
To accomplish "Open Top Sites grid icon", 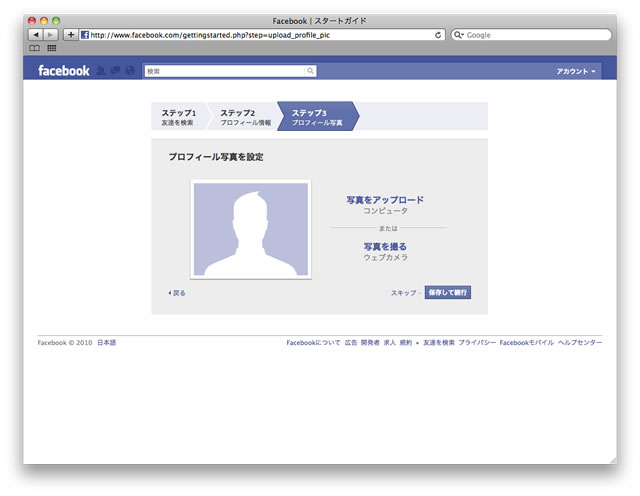I will [51, 48].
